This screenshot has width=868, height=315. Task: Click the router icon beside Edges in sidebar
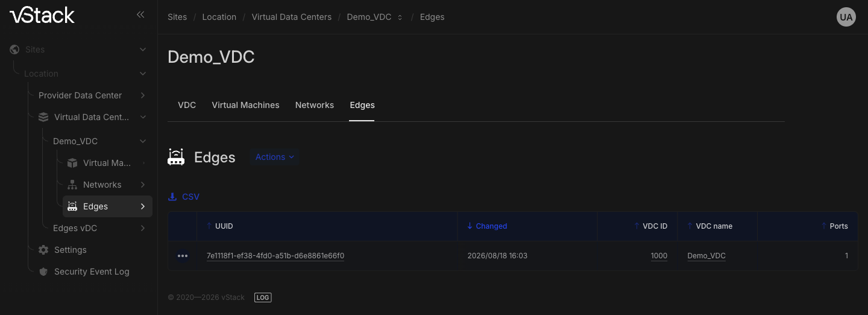click(x=72, y=206)
